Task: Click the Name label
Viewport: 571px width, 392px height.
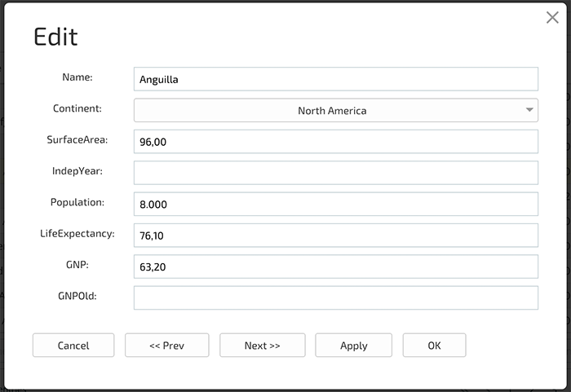Action: [77, 77]
